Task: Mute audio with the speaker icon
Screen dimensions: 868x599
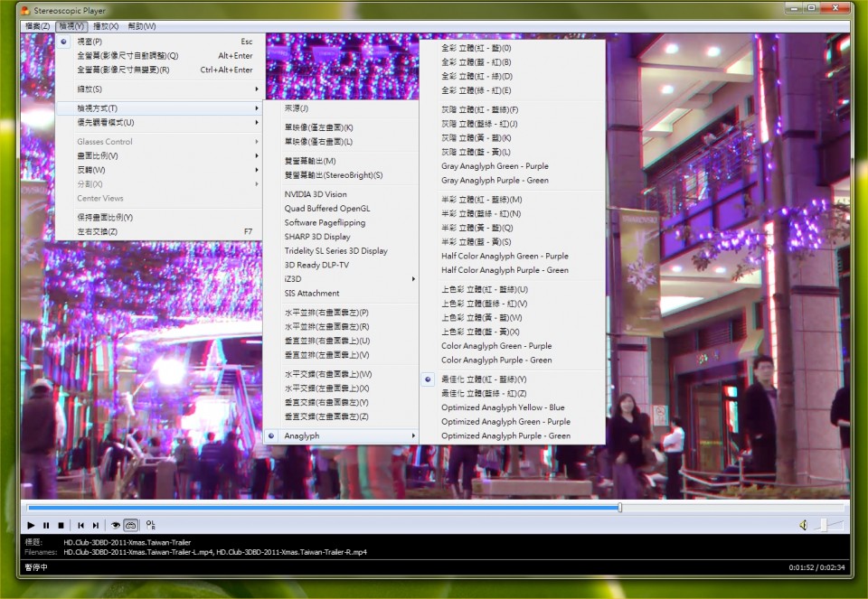Action: [803, 525]
